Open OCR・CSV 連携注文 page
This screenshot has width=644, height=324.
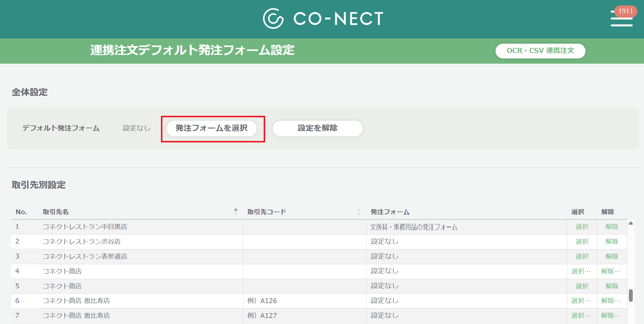click(540, 51)
